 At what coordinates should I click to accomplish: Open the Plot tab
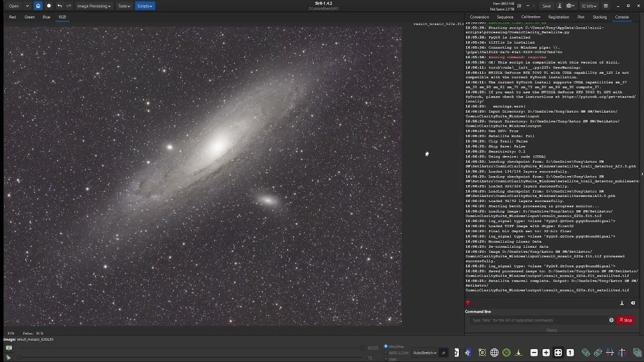click(581, 17)
